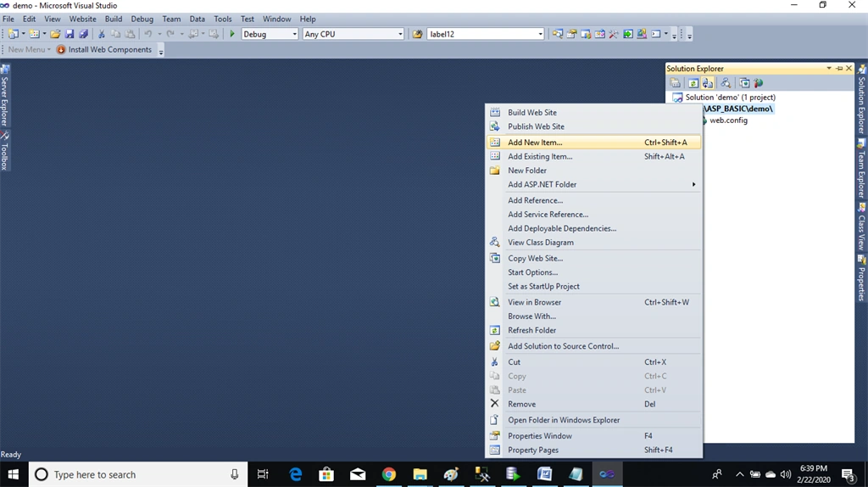Click Install Web Components button label
868x487 pixels.
click(109, 49)
